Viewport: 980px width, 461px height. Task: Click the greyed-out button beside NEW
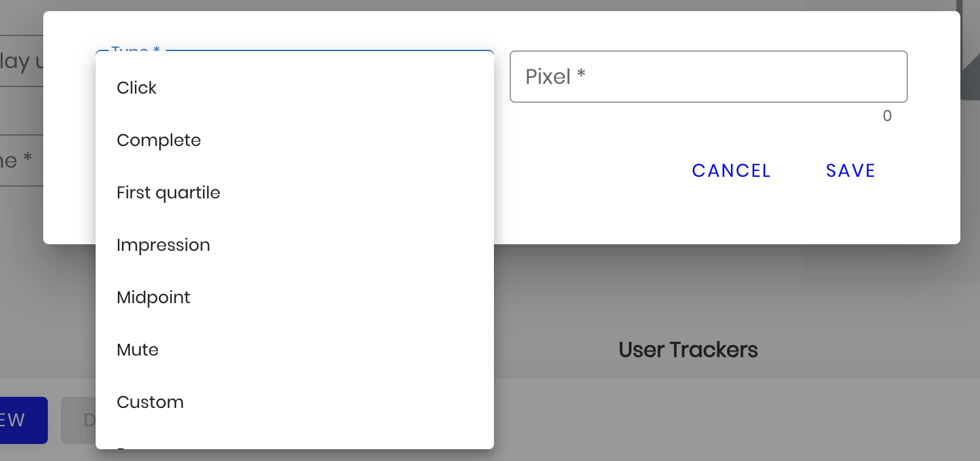(x=79, y=420)
